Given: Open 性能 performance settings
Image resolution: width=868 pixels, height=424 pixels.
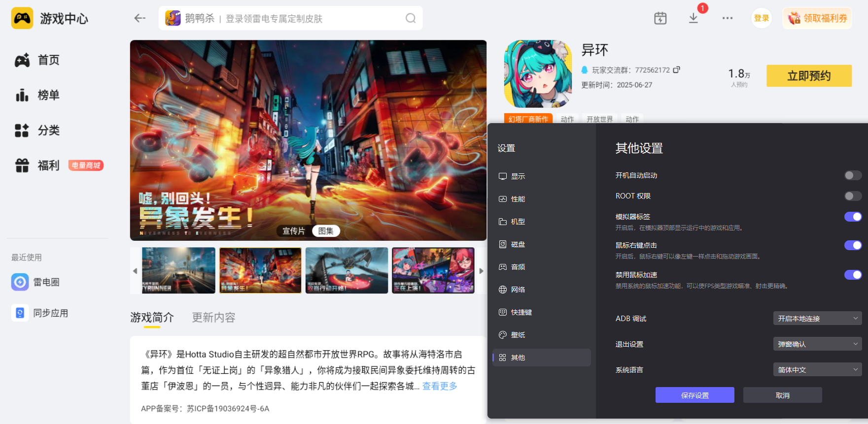Looking at the screenshot, I should [x=542, y=199].
